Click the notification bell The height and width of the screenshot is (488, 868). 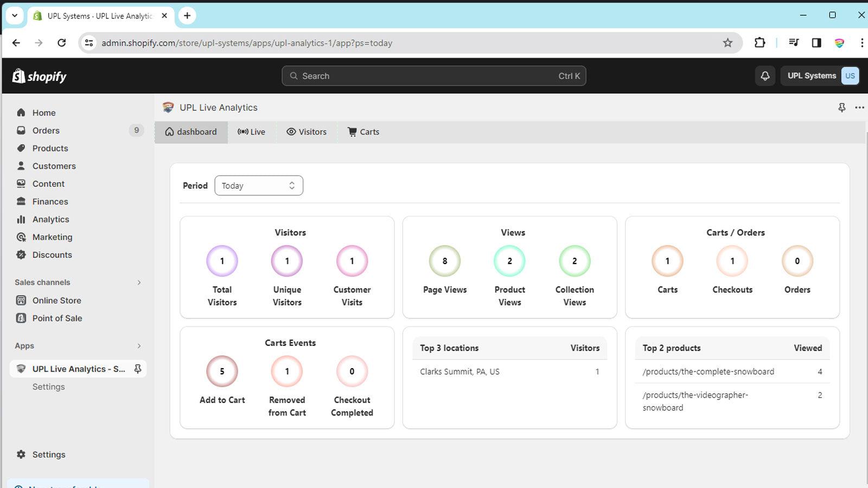[765, 76]
